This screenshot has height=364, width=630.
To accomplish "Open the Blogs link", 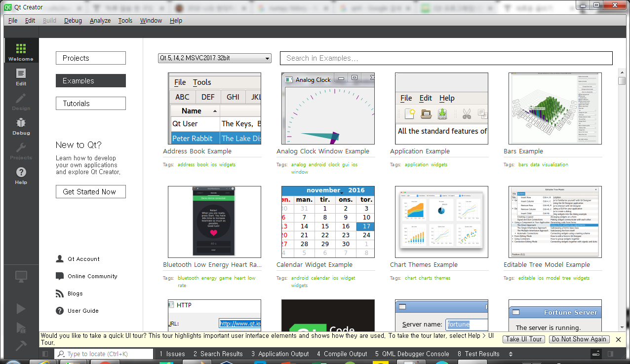I will tap(75, 293).
